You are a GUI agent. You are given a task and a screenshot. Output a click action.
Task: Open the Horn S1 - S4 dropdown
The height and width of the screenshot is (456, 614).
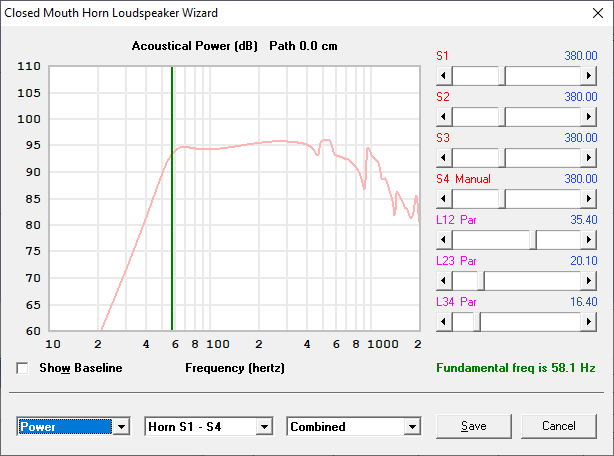[265, 427]
